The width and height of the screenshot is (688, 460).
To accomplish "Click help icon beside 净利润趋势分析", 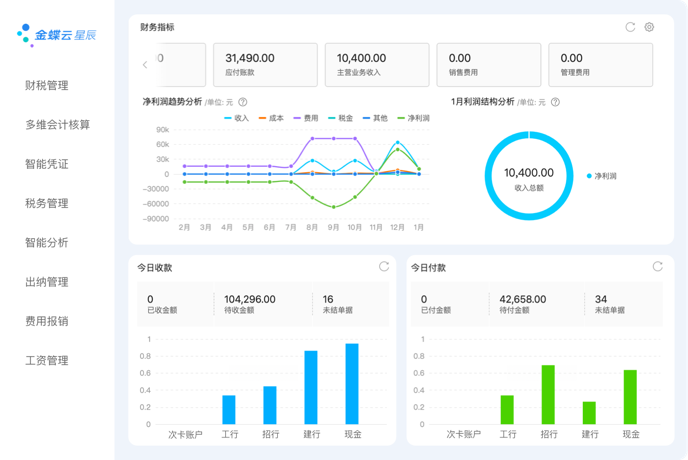I will [x=243, y=102].
